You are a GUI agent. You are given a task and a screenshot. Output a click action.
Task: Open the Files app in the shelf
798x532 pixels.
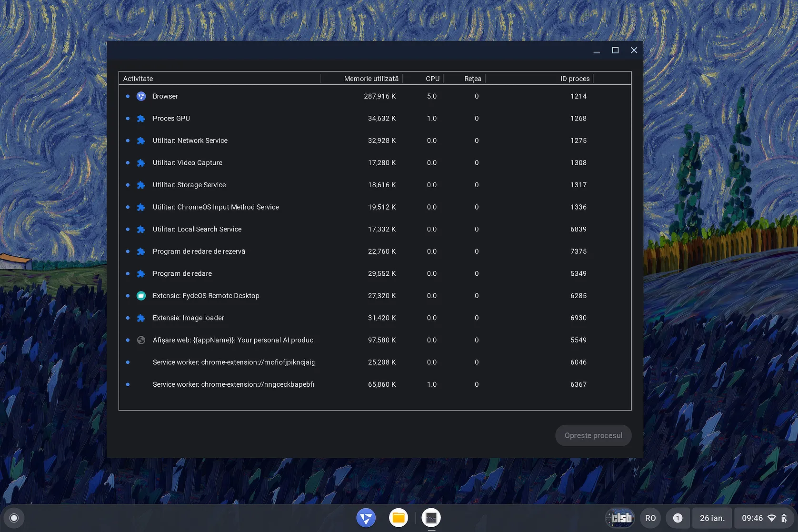click(x=399, y=518)
